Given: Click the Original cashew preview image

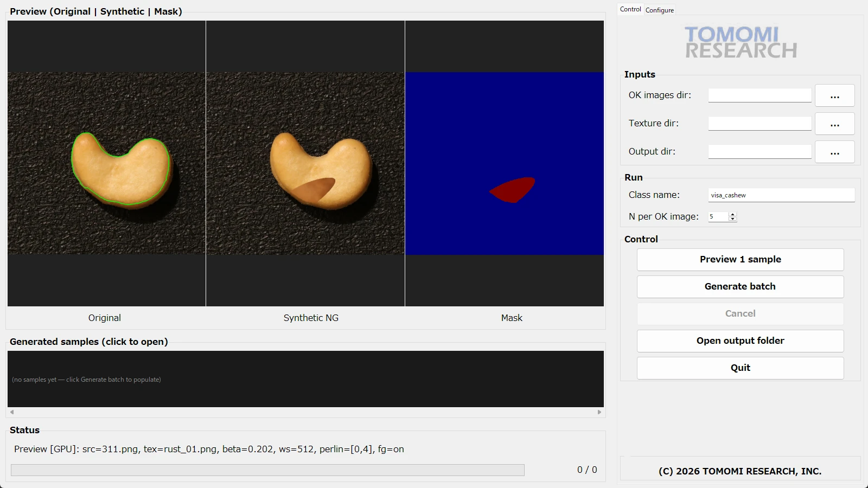Looking at the screenshot, I should click(106, 163).
